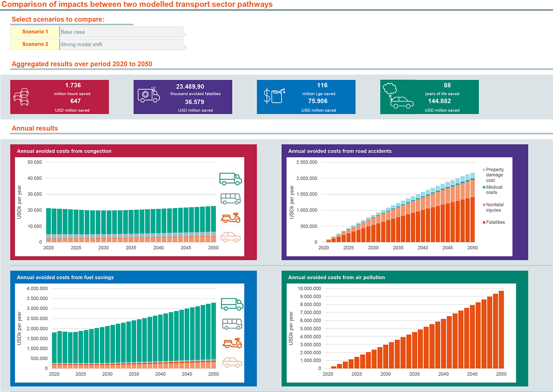Click the car exhaust cloud icon
Screen dimensions: 553x392
click(397, 96)
